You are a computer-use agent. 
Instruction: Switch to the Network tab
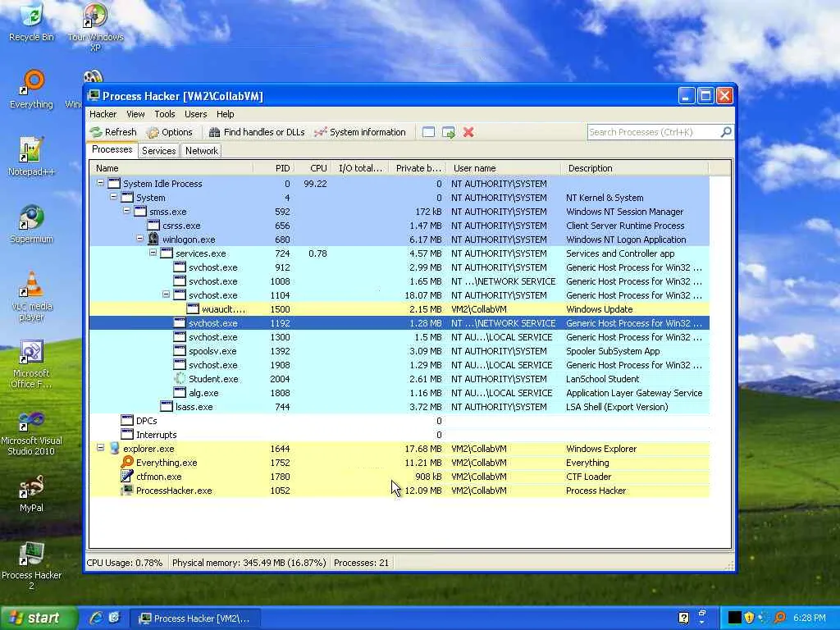(202, 151)
